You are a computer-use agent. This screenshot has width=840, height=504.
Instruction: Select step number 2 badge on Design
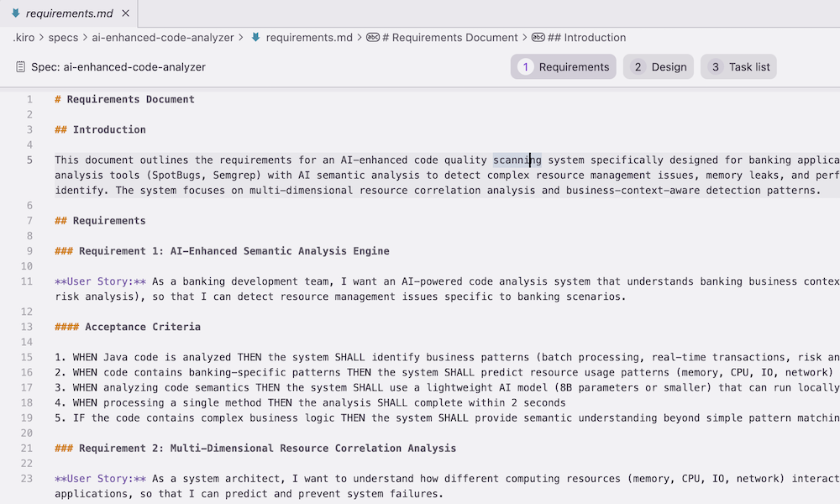[x=638, y=67]
